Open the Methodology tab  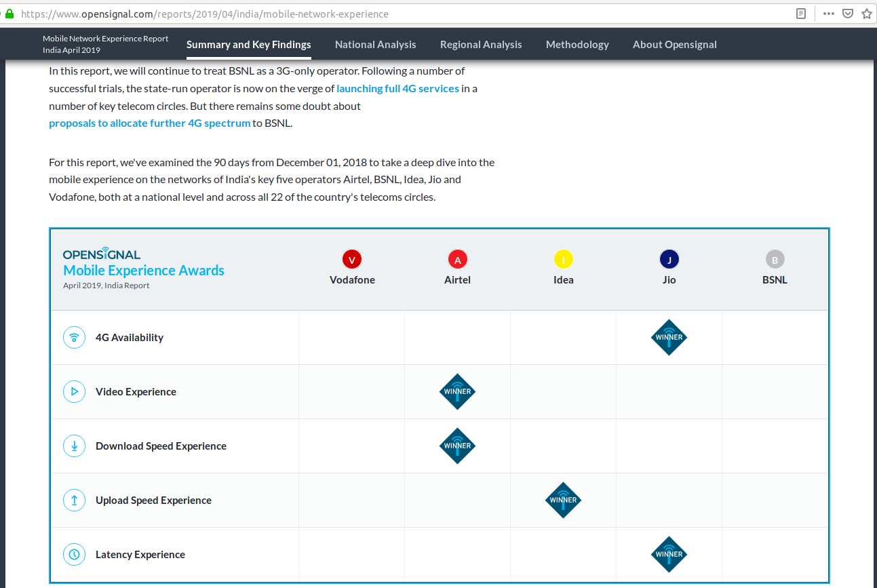click(x=577, y=45)
